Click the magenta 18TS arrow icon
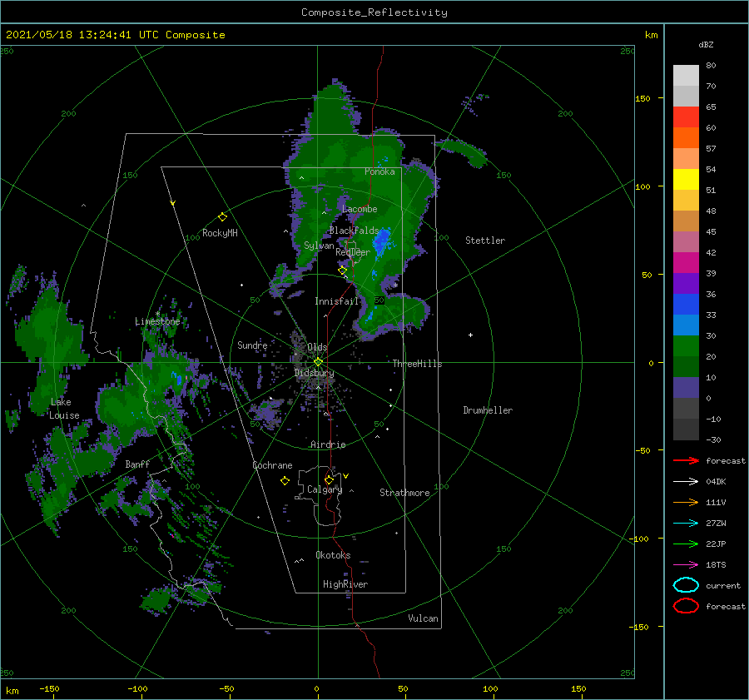The height and width of the screenshot is (700, 749). pyautogui.click(x=686, y=565)
